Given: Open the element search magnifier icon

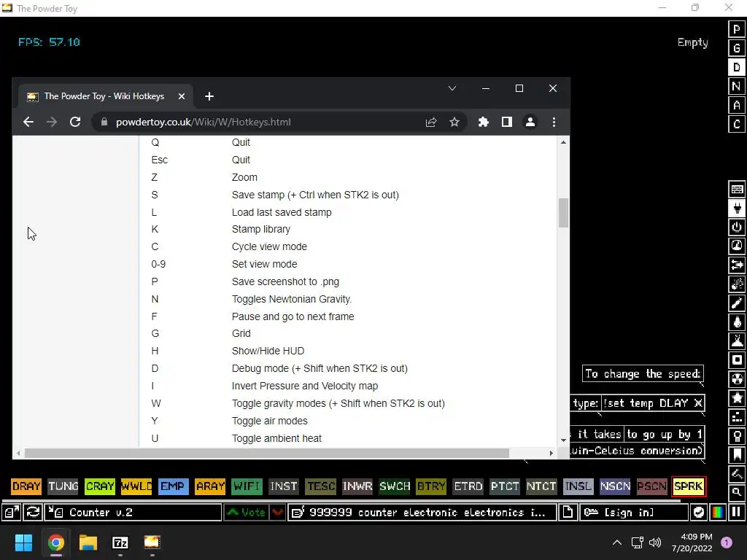Looking at the screenshot, I should [x=737, y=492].
